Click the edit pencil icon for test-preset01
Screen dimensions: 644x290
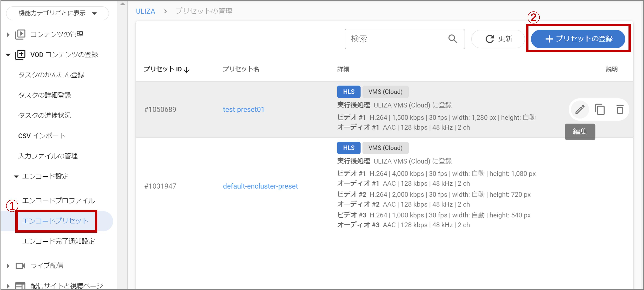pos(580,109)
